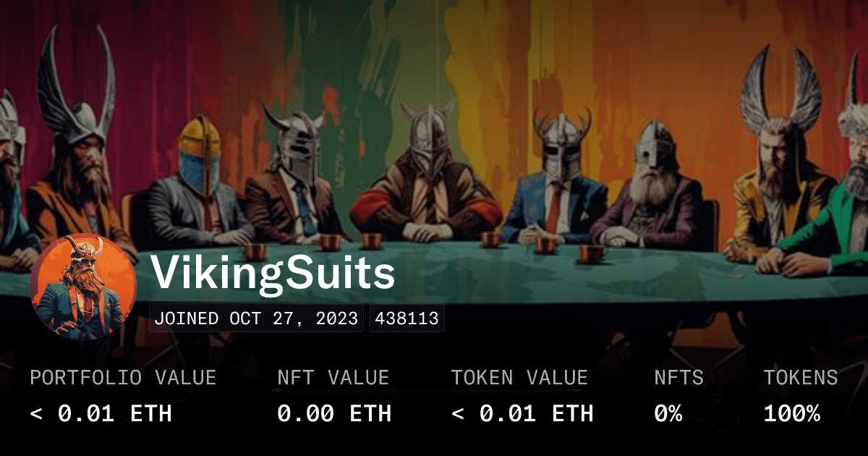This screenshot has height=456, width=868.
Task: Click the portfolio amount under PORTFOLIO VALUE
Action: click(x=101, y=413)
